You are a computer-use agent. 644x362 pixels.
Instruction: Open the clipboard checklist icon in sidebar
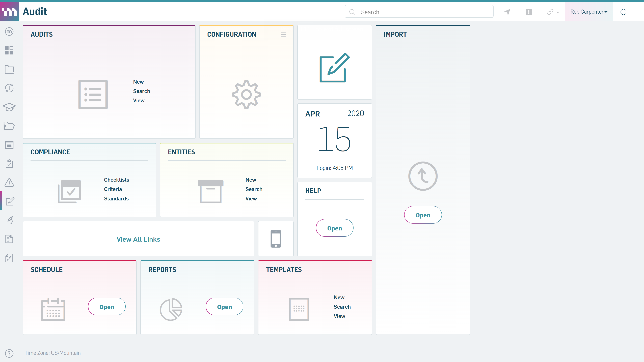pyautogui.click(x=9, y=164)
